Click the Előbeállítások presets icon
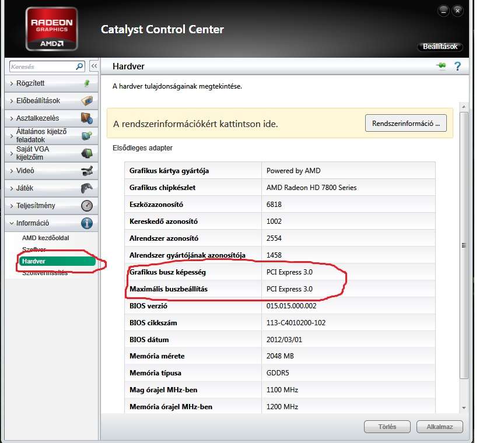The width and height of the screenshot is (504, 443). [x=87, y=101]
